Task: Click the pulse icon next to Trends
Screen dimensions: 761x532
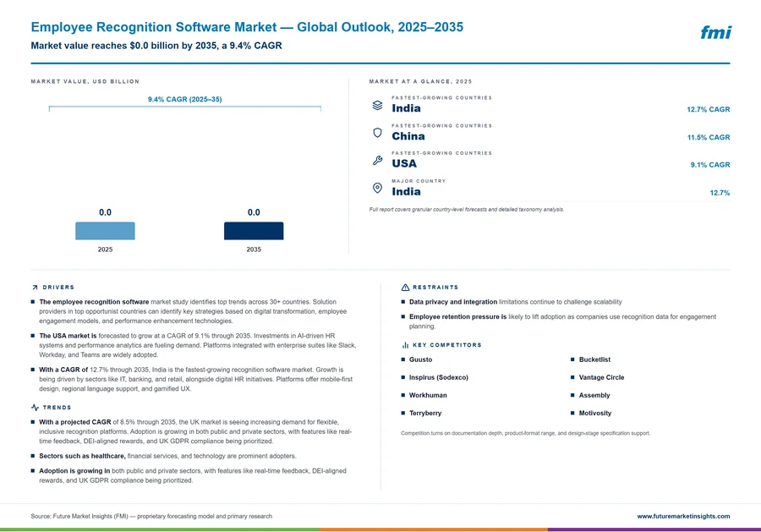Action: (x=35, y=408)
